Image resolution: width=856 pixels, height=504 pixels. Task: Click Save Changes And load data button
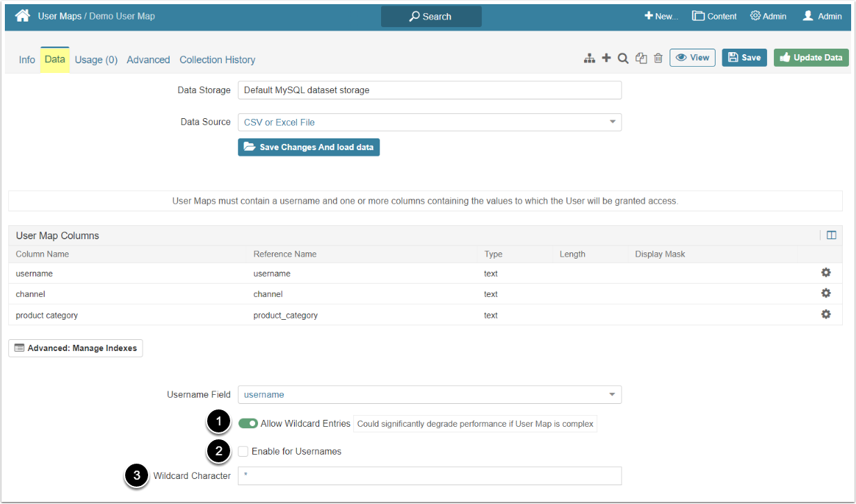(309, 147)
